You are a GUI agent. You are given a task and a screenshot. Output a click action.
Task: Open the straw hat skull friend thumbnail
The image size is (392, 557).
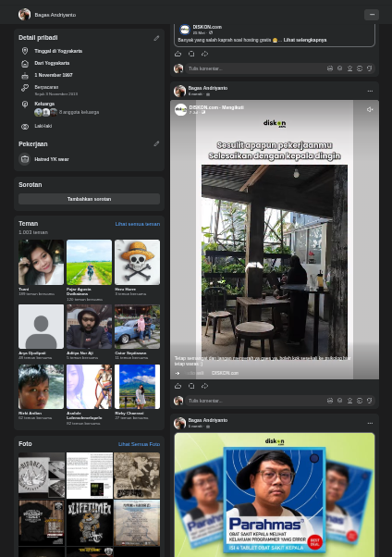[x=138, y=262]
